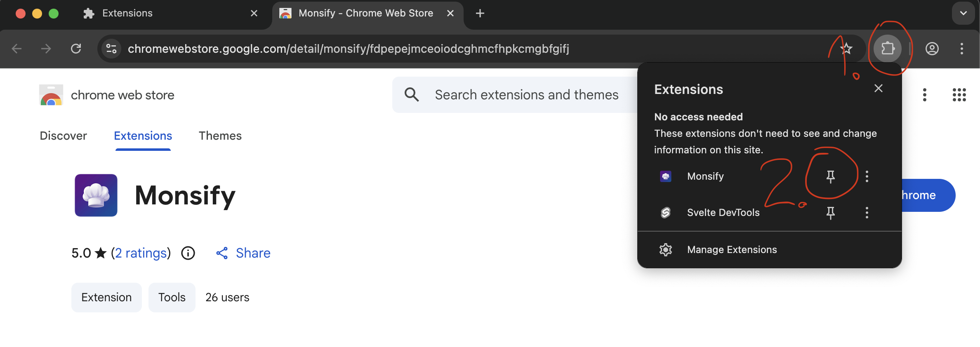Image resolution: width=980 pixels, height=347 pixels.
Task: Click the Extensions puzzle icon in toolbar
Action: 888,49
